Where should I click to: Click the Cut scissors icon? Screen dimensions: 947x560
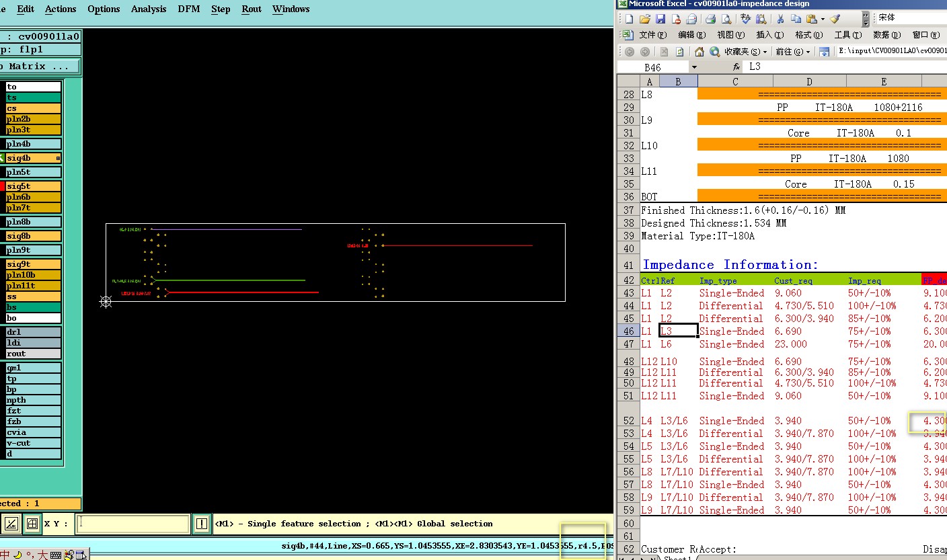coord(780,19)
